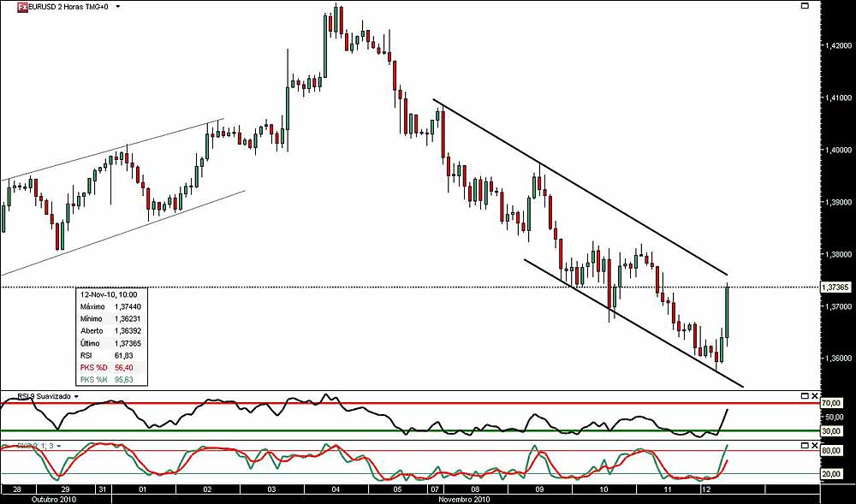Open the PKS 9; 1; 3 indicator dropdown

(59, 446)
